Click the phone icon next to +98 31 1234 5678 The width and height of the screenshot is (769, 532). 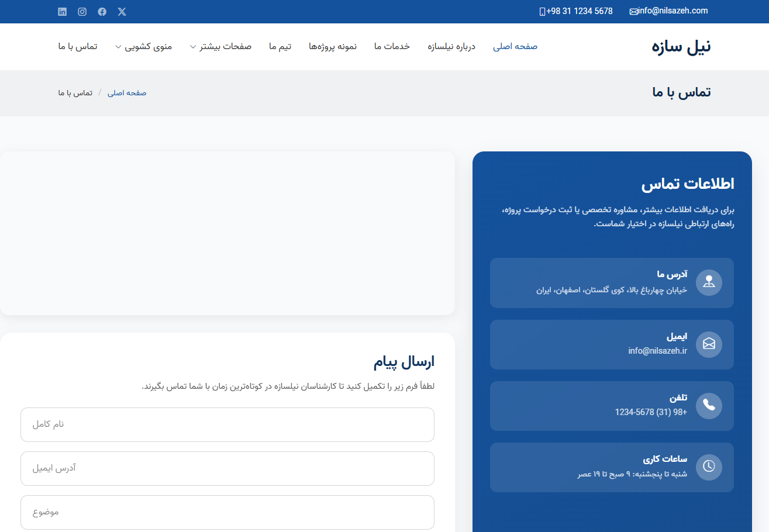(x=543, y=11)
